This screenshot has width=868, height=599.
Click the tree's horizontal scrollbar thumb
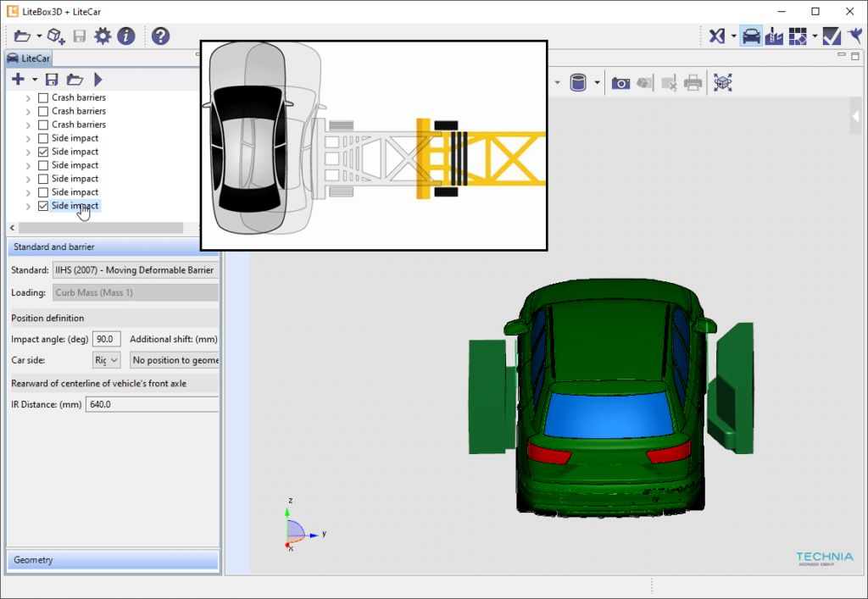point(101,227)
